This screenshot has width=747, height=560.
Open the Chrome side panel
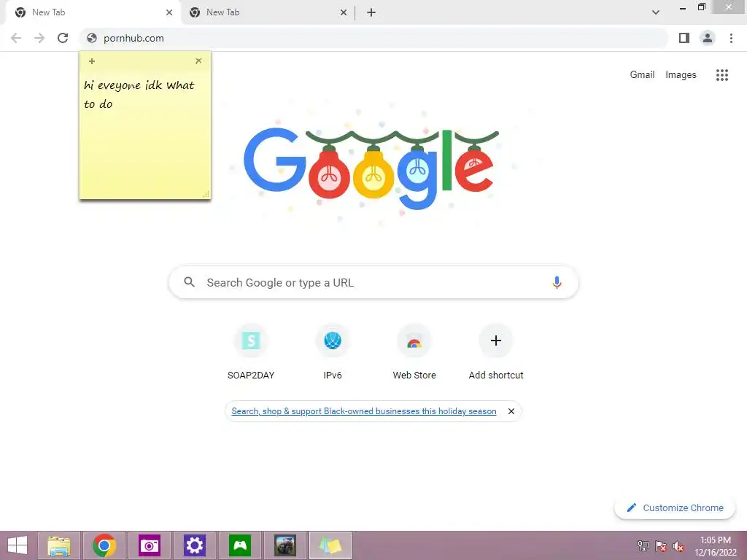pyautogui.click(x=684, y=38)
